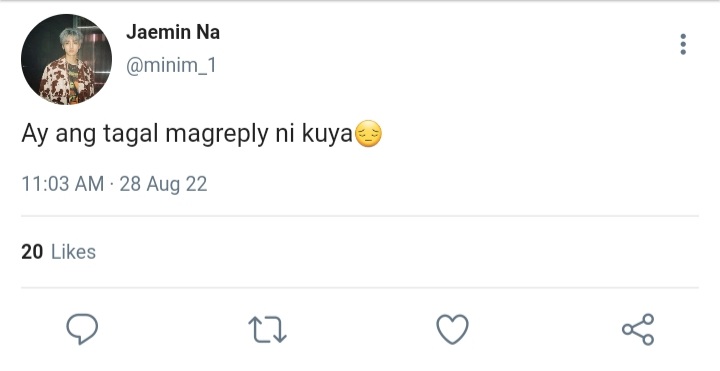
Task: Click the word tagal in the tweet
Action: pyautogui.click(x=130, y=135)
